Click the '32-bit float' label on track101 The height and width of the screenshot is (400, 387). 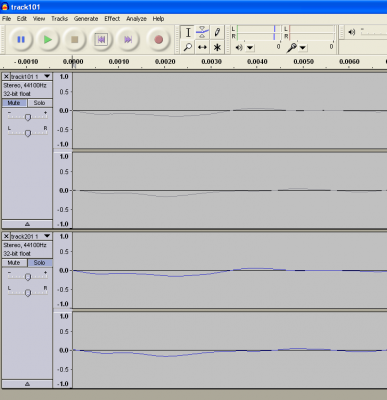17,94
